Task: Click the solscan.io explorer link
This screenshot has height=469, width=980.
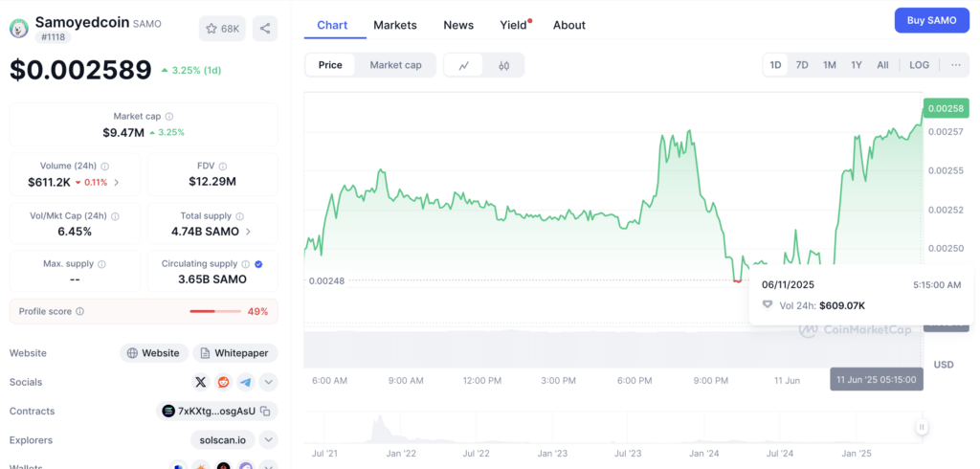Action: [223, 440]
